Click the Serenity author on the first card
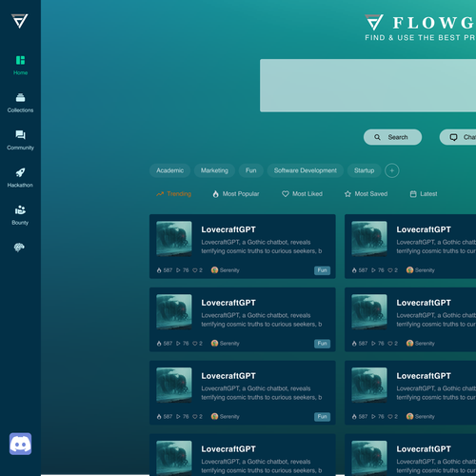The width and height of the screenshot is (476, 476). coord(226,270)
